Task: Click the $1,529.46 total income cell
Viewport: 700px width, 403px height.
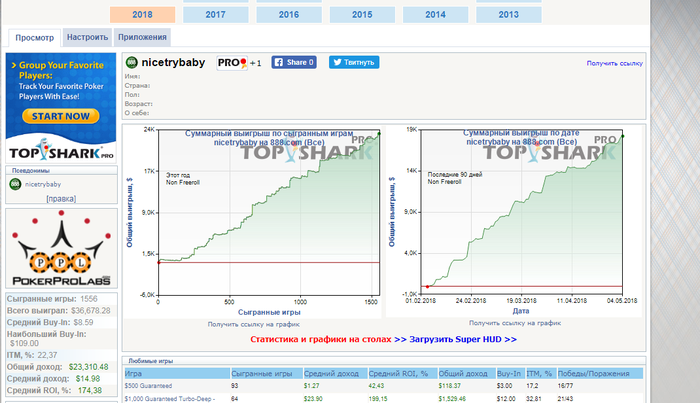Action: [x=452, y=399]
